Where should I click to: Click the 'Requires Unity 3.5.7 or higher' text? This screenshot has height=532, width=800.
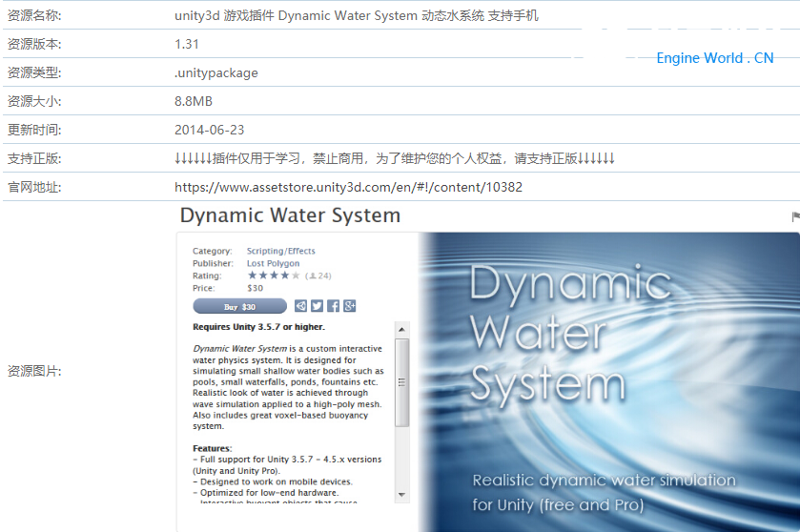coord(258,327)
